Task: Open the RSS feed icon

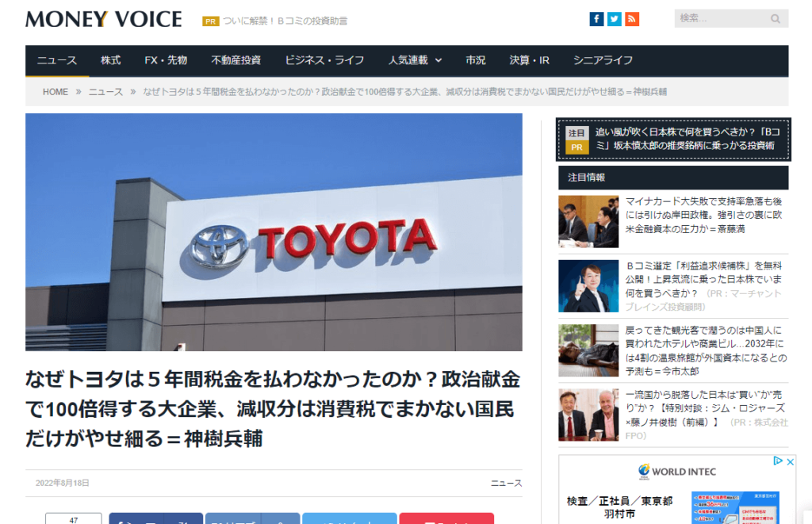Action: (x=632, y=19)
